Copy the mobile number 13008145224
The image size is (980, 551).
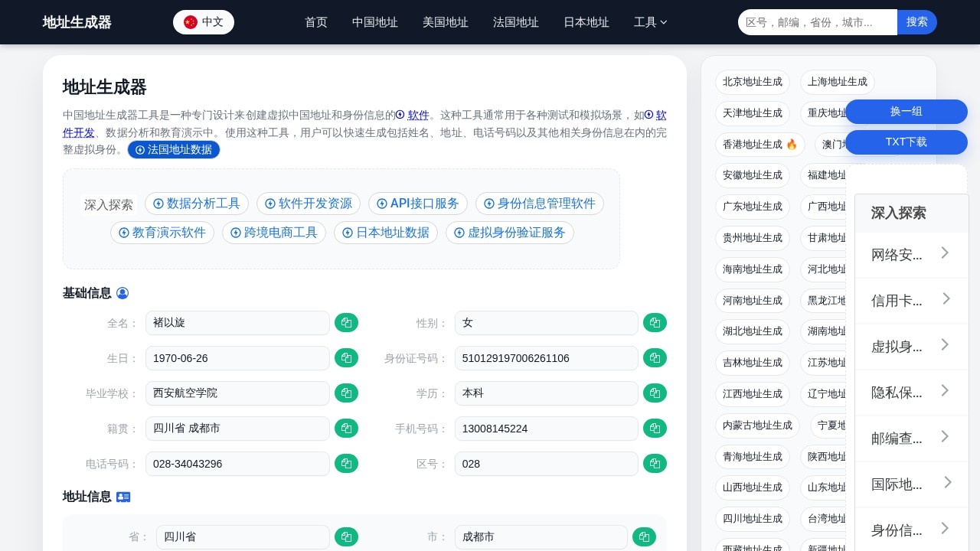pyautogui.click(x=655, y=429)
